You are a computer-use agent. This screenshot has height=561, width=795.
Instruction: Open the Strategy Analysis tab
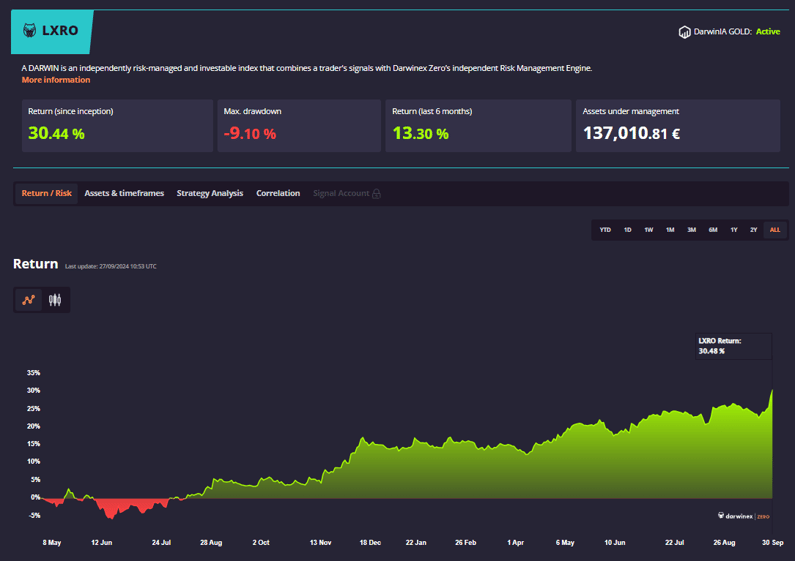[210, 193]
